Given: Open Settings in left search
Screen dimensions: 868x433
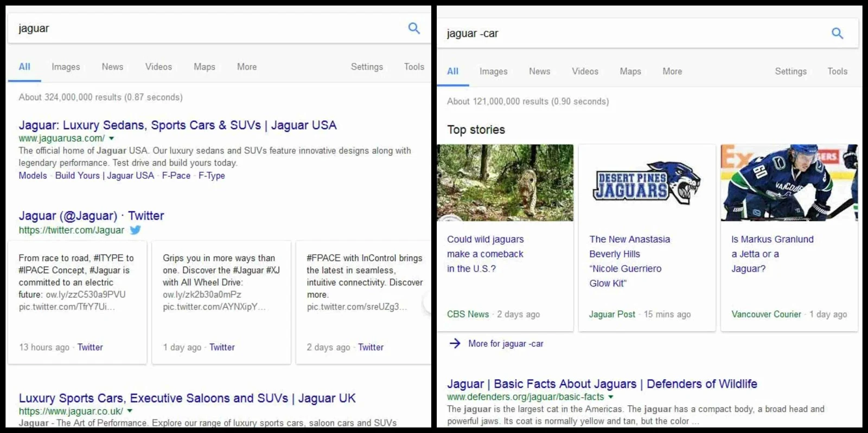Looking at the screenshot, I should pos(367,67).
